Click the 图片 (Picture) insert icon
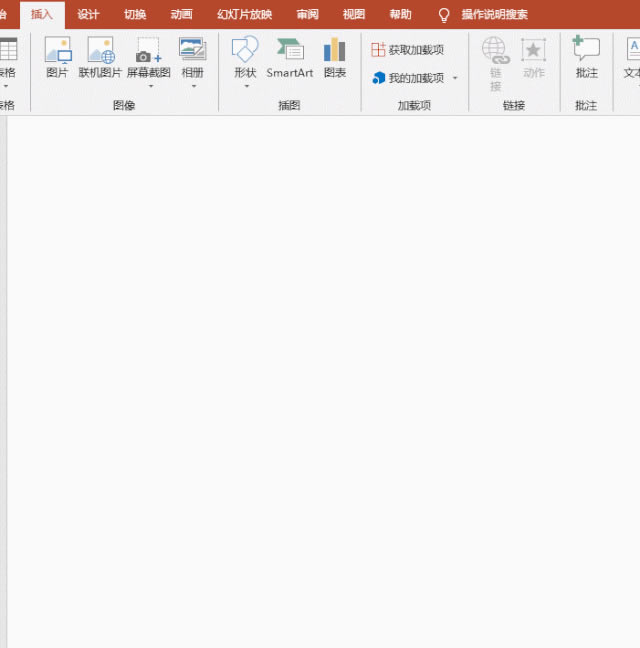Screen dimensions: 640x648 pyautogui.click(x=58, y=51)
